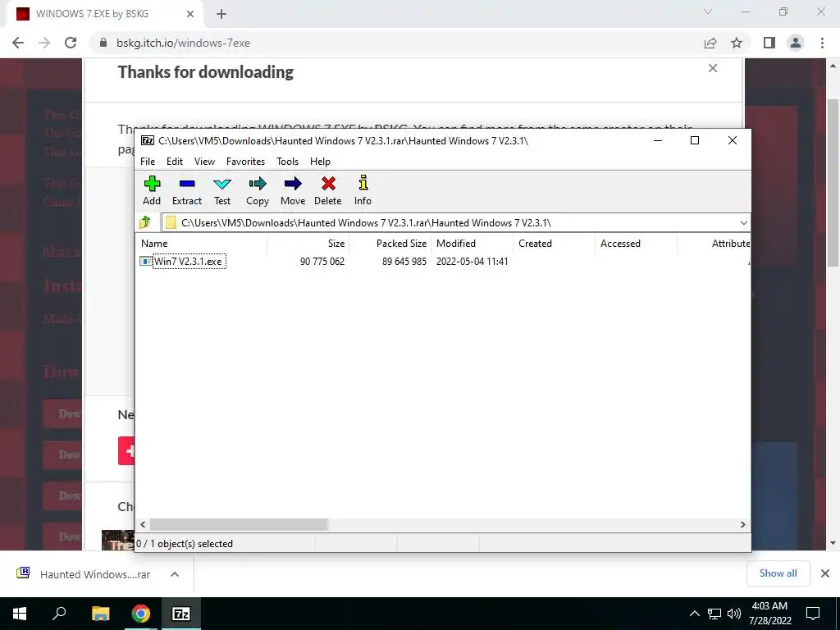The image size is (840, 630).
Task: Click the share page icon in Chrome
Action: [710, 43]
